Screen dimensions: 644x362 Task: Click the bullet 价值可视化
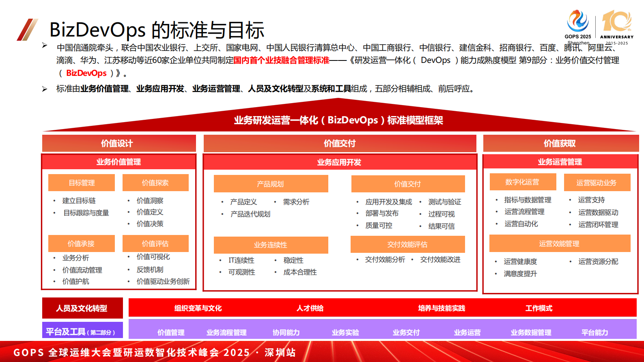coord(153,256)
